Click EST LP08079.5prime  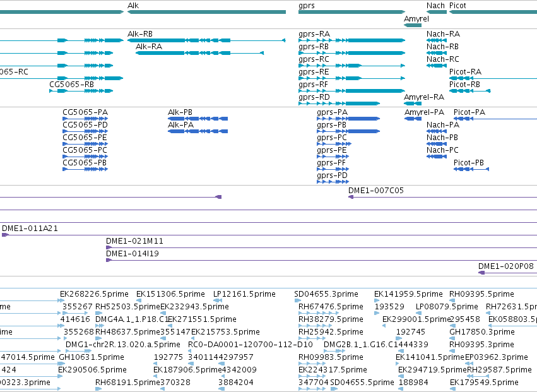coord(447,307)
